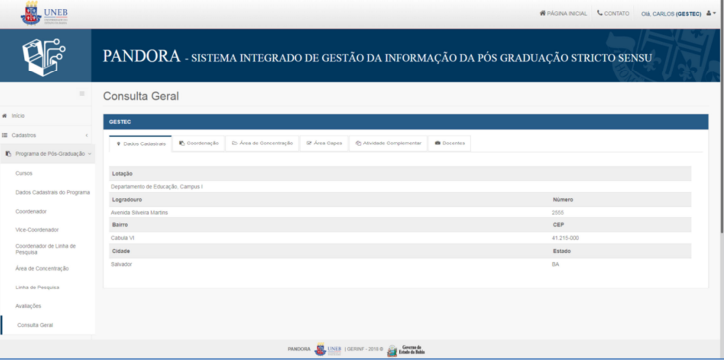The height and width of the screenshot is (360, 724).
Task: Click the Pandora box logo icon
Action: (44, 56)
